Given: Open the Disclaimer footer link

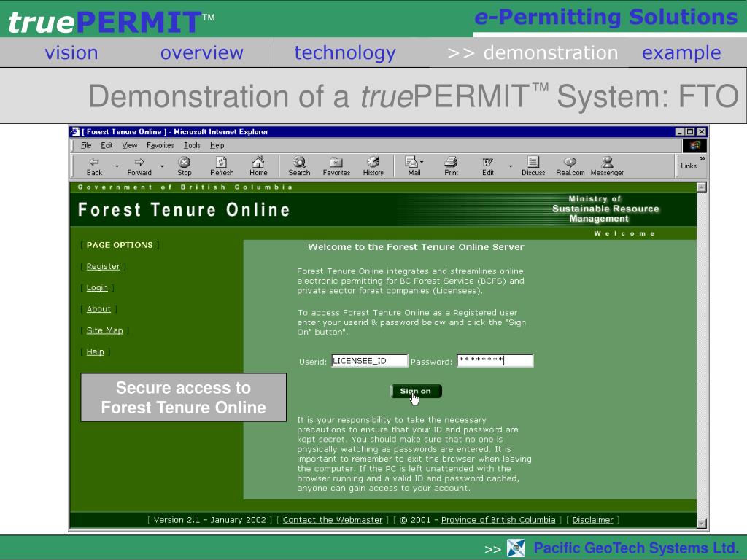Looking at the screenshot, I should pyautogui.click(x=592, y=520).
